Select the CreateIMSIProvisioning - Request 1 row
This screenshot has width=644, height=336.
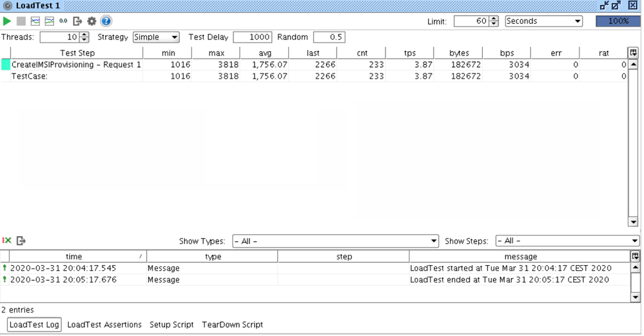76,64
